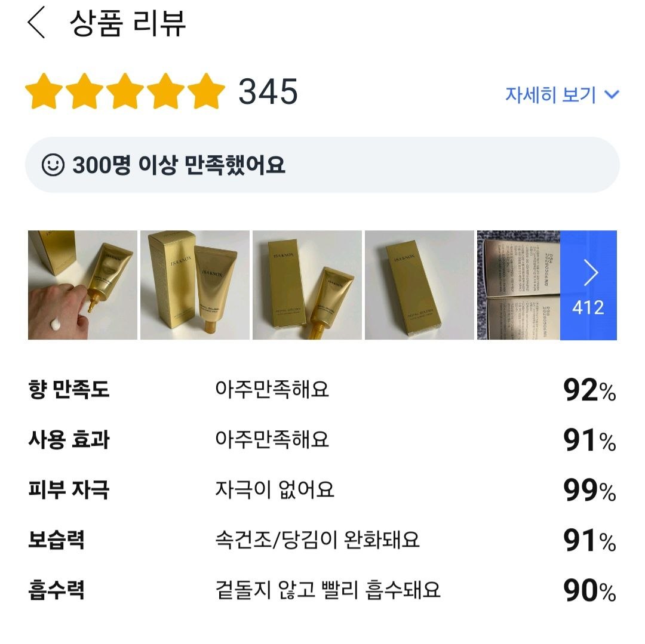Select the 향 만족도 rating row

[322, 389]
